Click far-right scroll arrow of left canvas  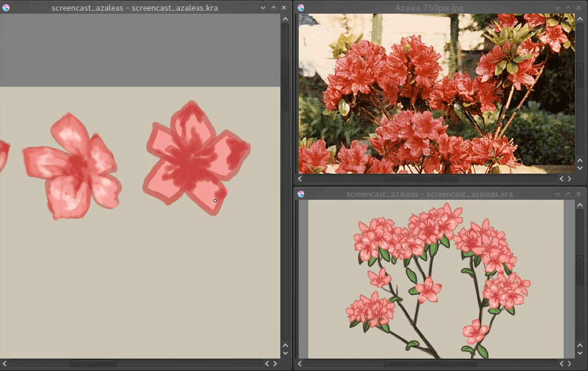275,363
